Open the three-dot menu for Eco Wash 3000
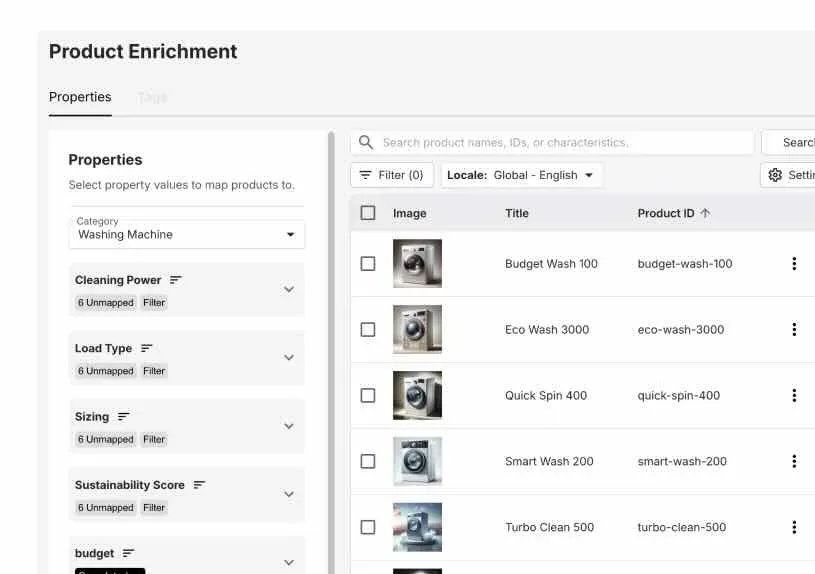This screenshot has height=574, width=815. tap(794, 329)
